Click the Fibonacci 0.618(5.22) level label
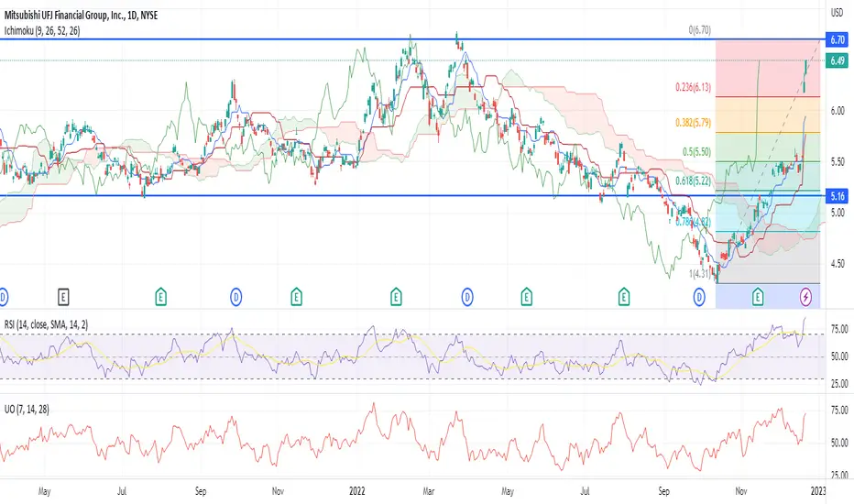 [693, 181]
